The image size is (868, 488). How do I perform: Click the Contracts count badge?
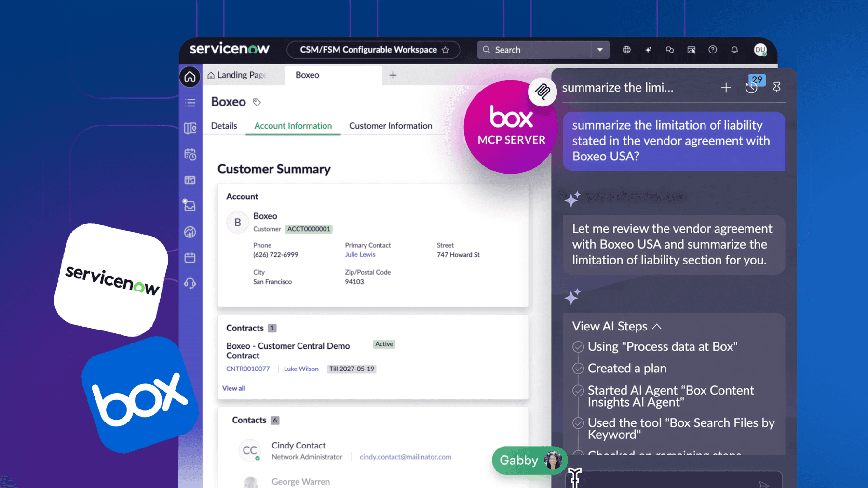[272, 328]
